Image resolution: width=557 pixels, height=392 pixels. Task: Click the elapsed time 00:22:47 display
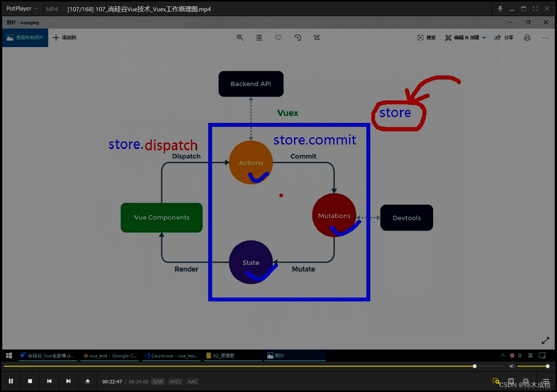[x=112, y=381]
